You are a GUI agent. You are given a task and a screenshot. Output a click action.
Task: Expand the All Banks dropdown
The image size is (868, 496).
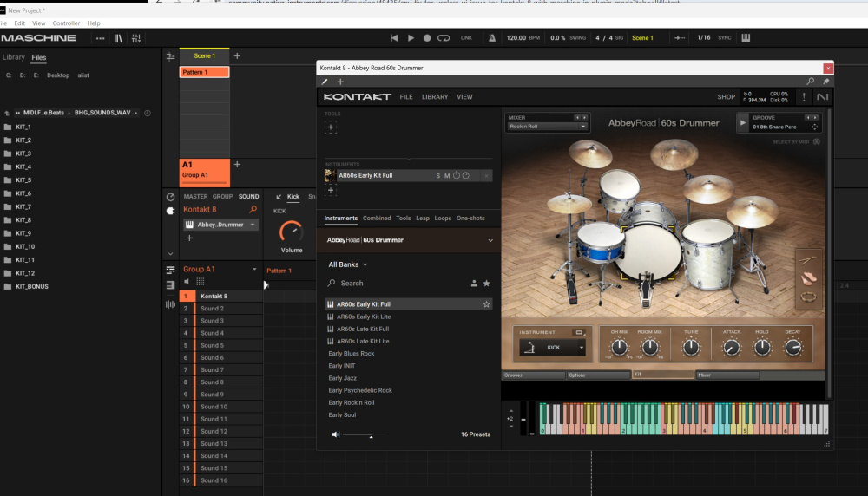tap(347, 264)
